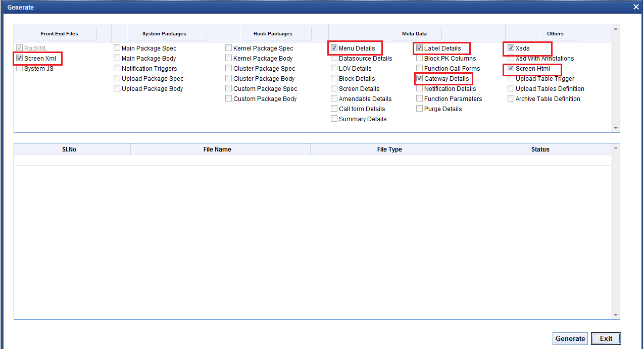The width and height of the screenshot is (644, 349).
Task: Disable the Gateway Details checkbox
Action: coord(420,79)
